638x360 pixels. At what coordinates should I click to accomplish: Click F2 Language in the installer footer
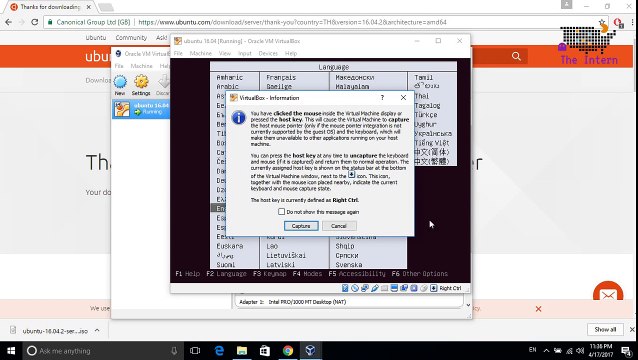(x=226, y=274)
